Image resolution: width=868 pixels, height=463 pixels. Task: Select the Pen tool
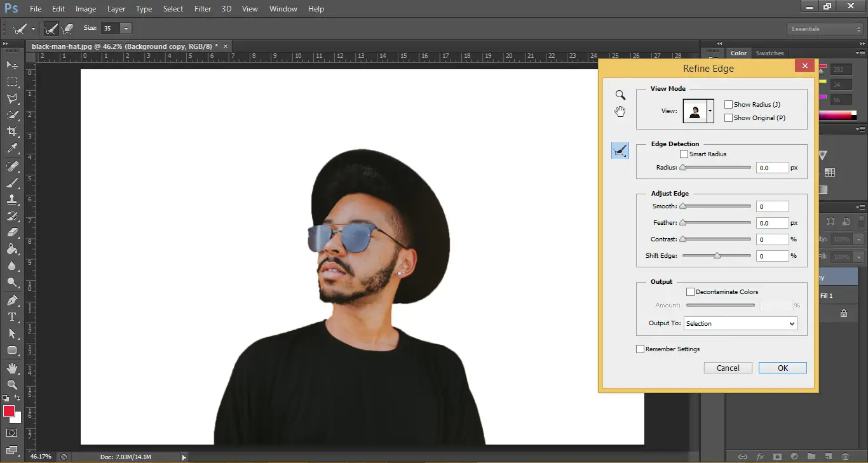coord(12,300)
